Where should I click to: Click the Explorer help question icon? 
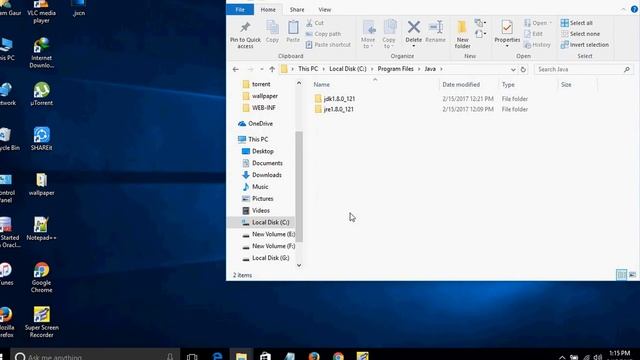[x=634, y=9]
